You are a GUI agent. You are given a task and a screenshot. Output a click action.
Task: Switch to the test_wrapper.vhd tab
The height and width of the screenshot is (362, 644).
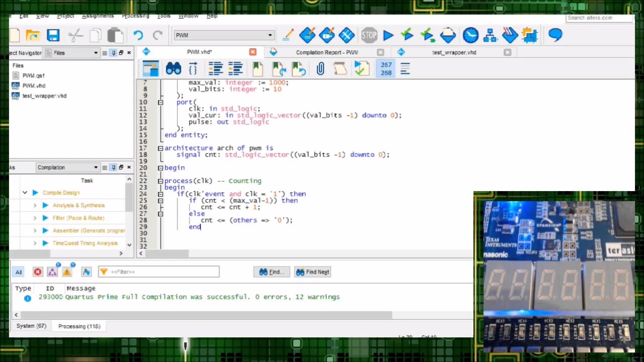pos(454,52)
